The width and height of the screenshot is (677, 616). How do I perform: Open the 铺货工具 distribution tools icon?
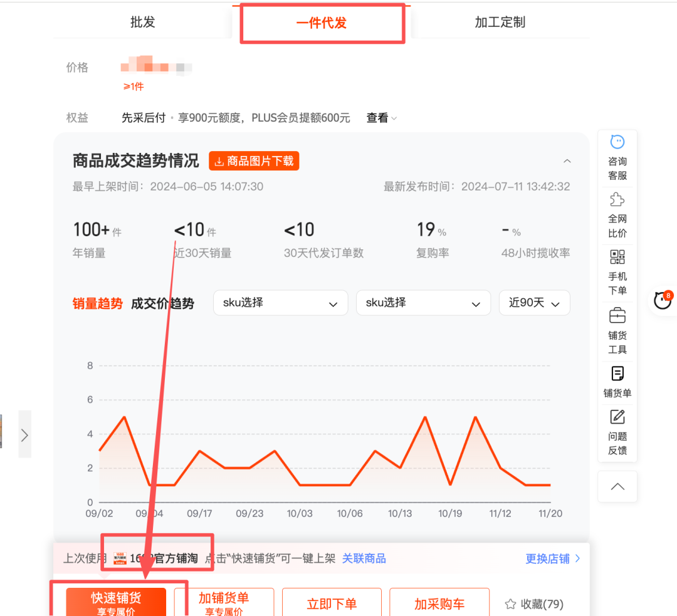(617, 331)
